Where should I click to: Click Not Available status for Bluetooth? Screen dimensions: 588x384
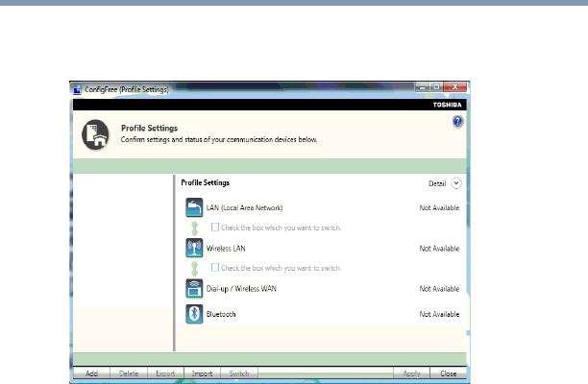click(439, 314)
